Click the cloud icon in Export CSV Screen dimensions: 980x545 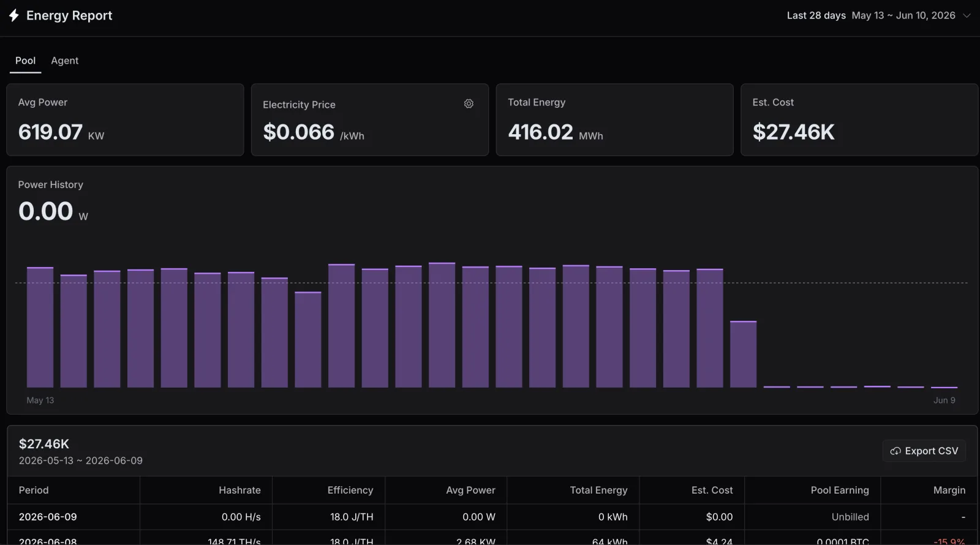[895, 451]
